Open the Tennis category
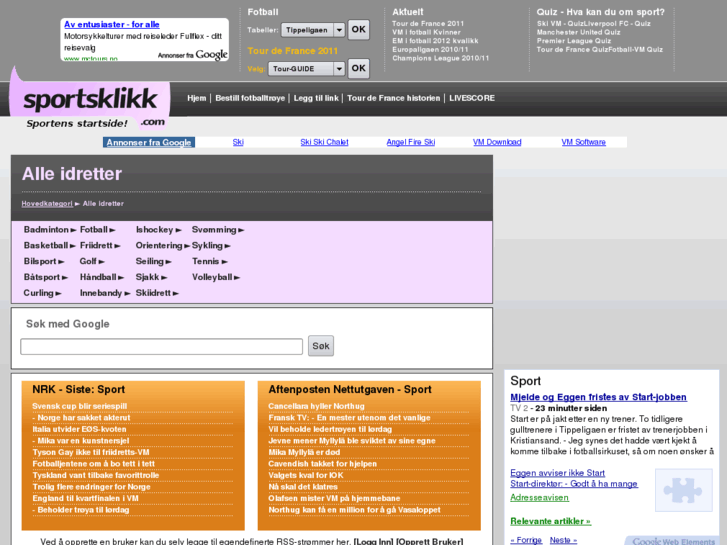The image size is (727, 545). pos(210,261)
